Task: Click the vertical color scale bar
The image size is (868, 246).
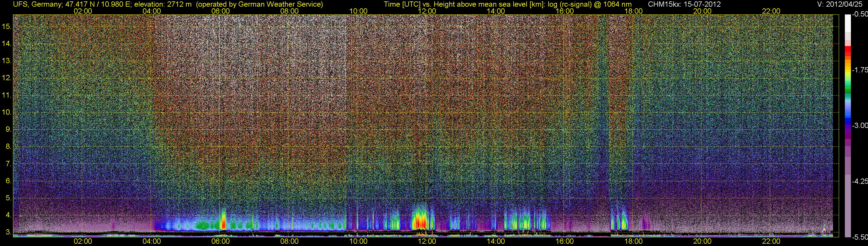Action: pos(847,126)
